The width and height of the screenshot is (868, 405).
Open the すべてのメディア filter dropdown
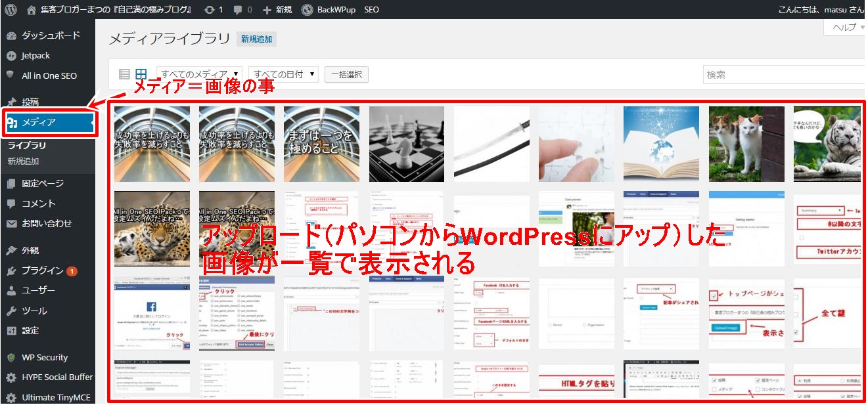pyautogui.click(x=200, y=74)
